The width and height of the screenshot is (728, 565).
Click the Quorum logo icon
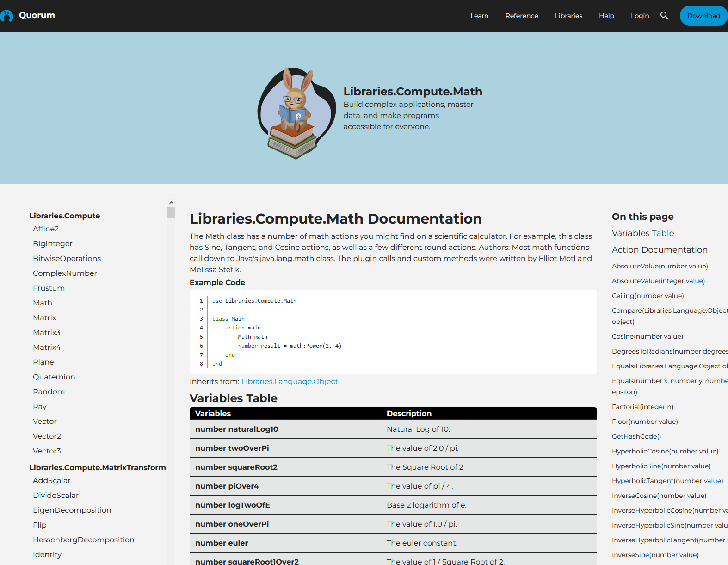6,16
